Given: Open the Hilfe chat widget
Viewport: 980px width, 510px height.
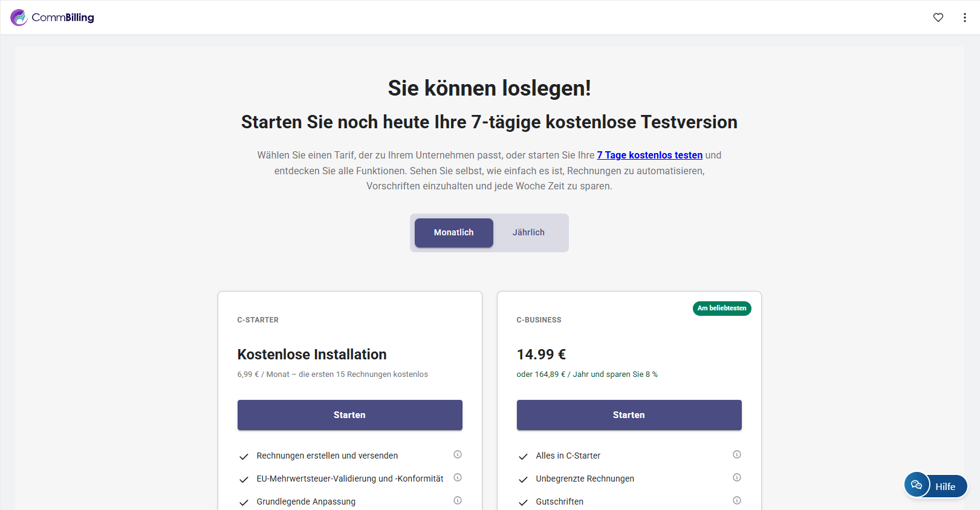Looking at the screenshot, I should (935, 485).
